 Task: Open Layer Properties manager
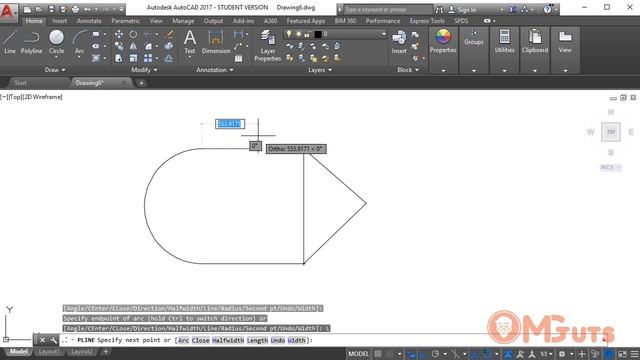[267, 45]
